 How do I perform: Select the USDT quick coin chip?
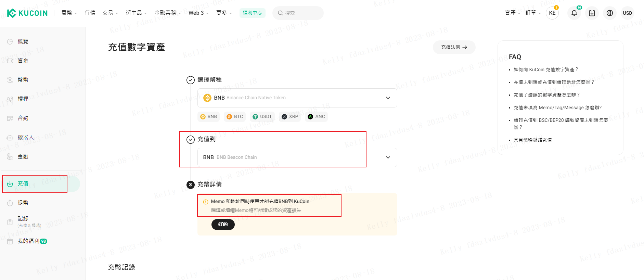pyautogui.click(x=262, y=117)
